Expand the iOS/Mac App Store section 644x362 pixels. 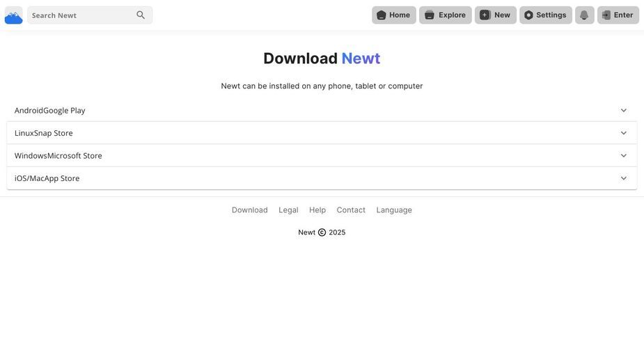322,178
